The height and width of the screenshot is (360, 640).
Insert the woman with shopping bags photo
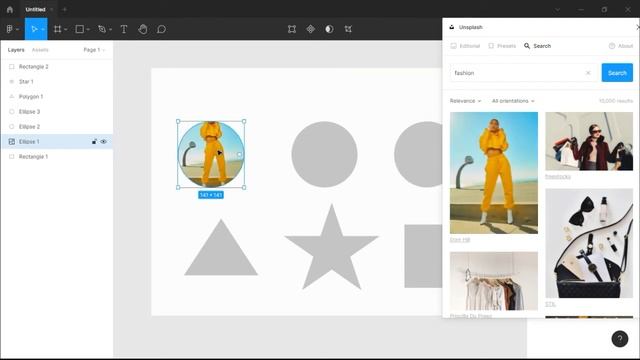(589, 141)
